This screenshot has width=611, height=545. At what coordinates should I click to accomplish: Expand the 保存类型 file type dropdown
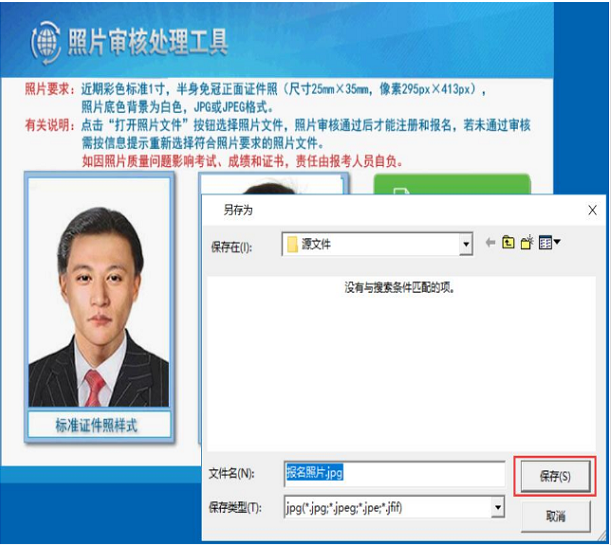(x=497, y=508)
